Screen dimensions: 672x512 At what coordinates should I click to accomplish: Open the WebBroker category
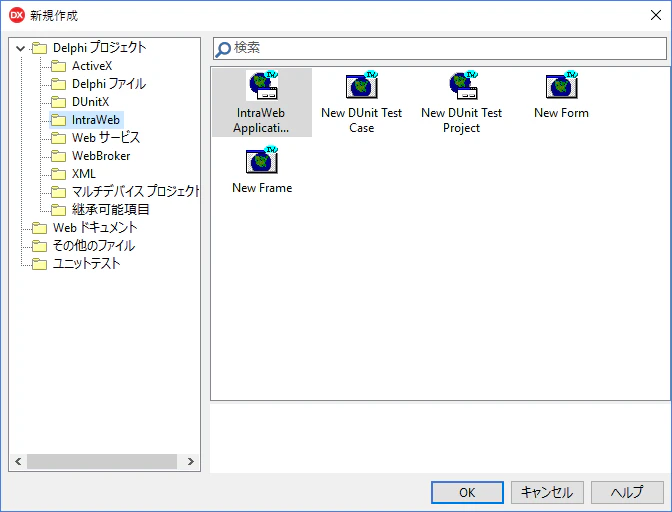coord(101,156)
